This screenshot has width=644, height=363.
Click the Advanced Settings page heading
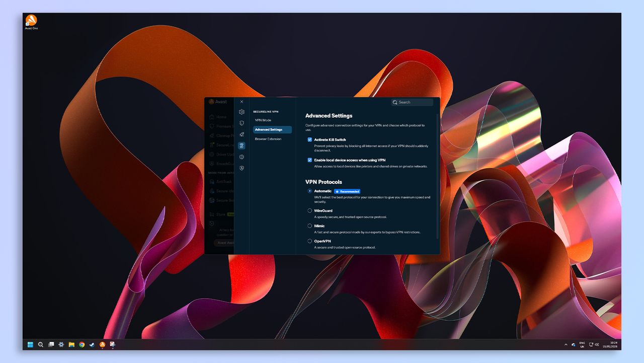coord(329,116)
